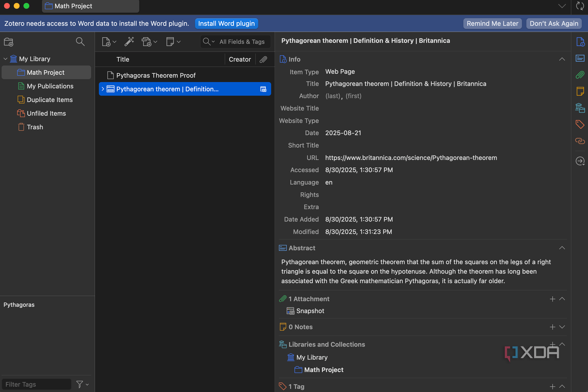Image resolution: width=588 pixels, height=392 pixels.
Task: Click the Language value en
Action: point(329,183)
